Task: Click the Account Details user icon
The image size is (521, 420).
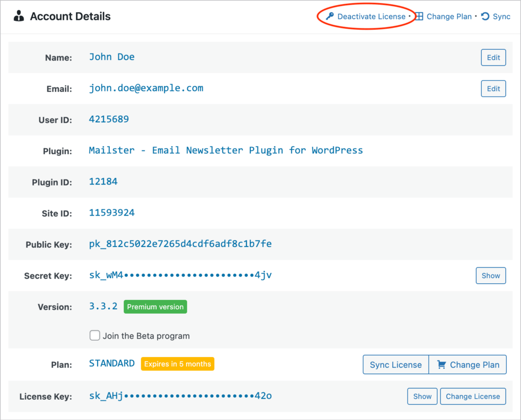Action: pos(19,17)
